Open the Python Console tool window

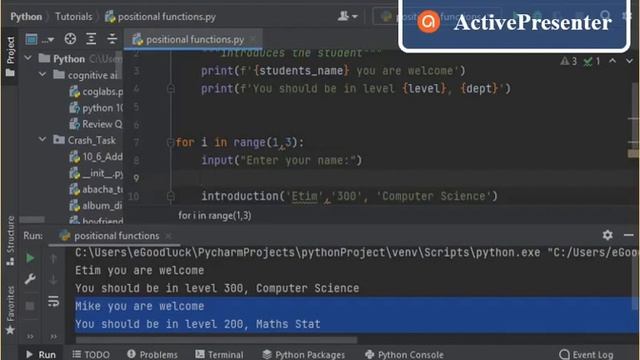tap(404, 354)
